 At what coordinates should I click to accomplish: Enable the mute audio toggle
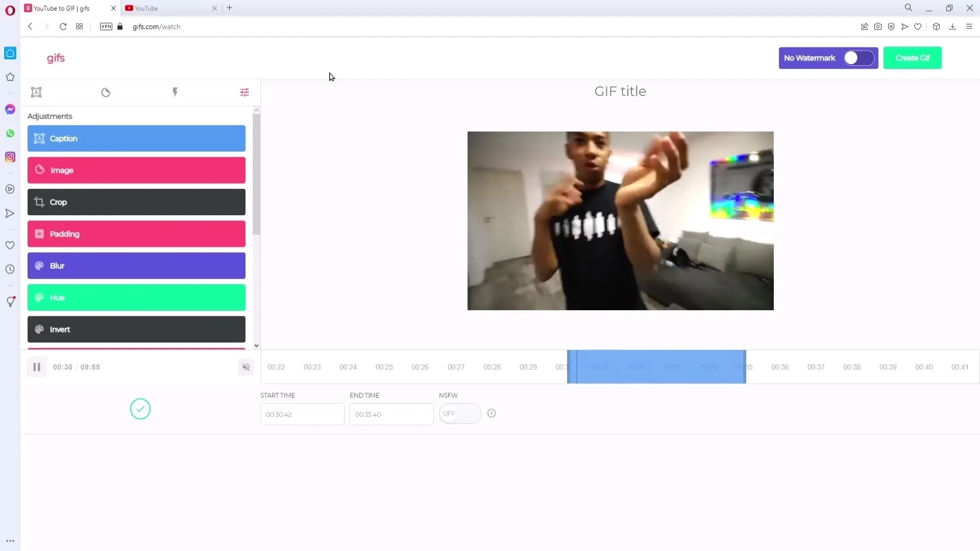246,367
